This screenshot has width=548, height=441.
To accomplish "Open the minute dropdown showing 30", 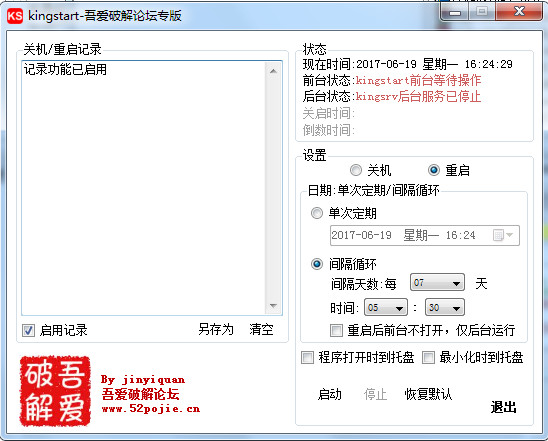I will 445,308.
